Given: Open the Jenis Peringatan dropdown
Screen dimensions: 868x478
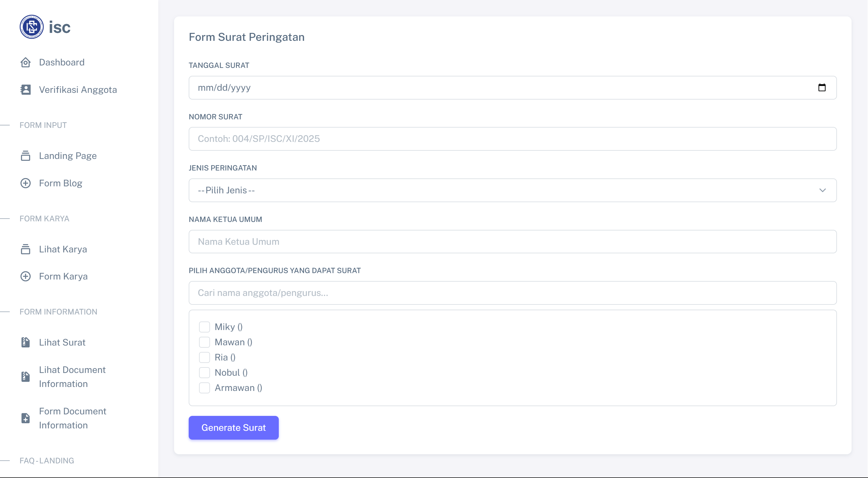Looking at the screenshot, I should pos(512,191).
